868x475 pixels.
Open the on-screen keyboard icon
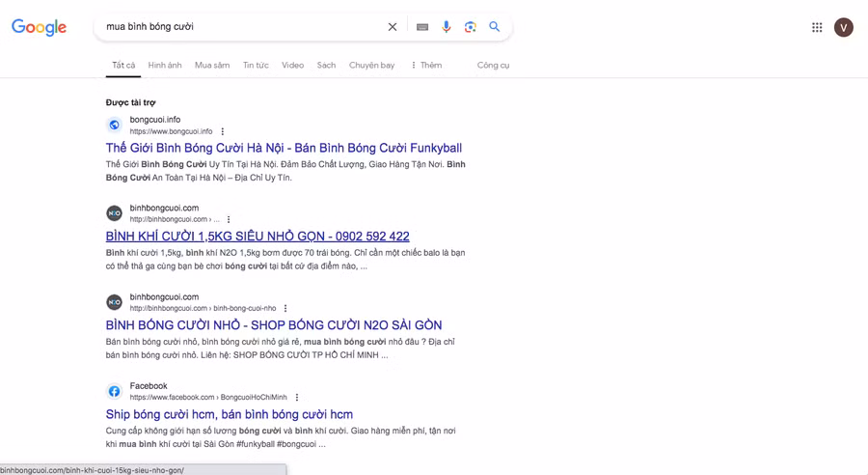point(422,27)
